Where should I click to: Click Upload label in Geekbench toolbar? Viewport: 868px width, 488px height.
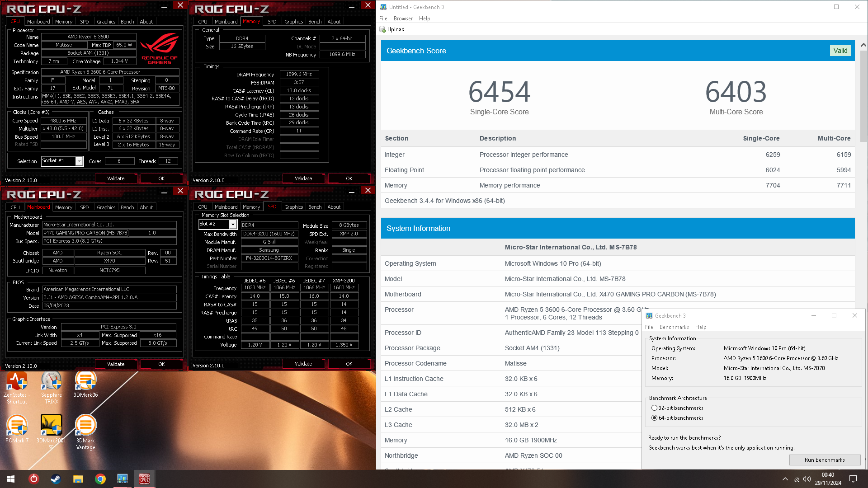point(396,29)
